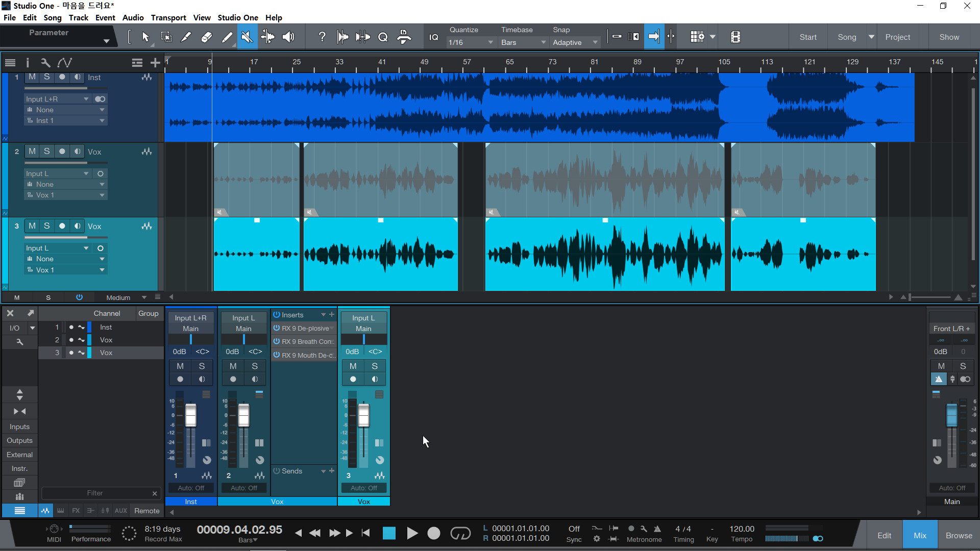Click the Inputs button in mixer
Image resolution: width=980 pixels, height=551 pixels.
point(19,427)
